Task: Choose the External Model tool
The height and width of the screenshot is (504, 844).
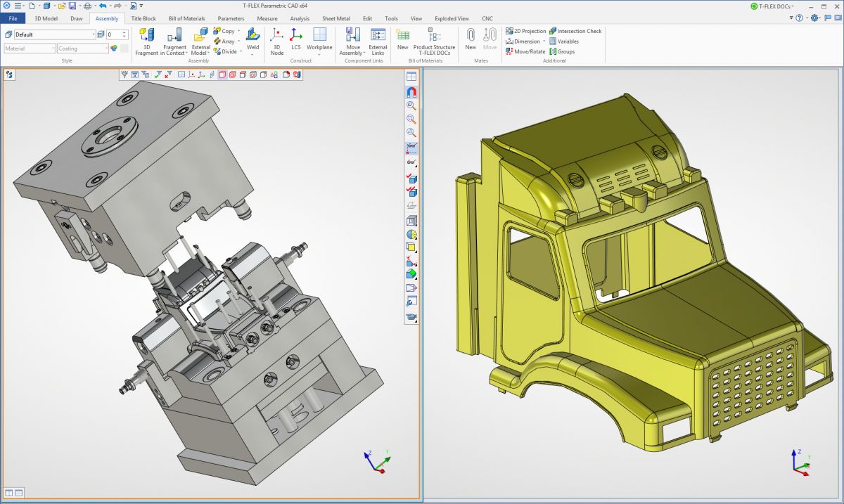Action: (200, 41)
